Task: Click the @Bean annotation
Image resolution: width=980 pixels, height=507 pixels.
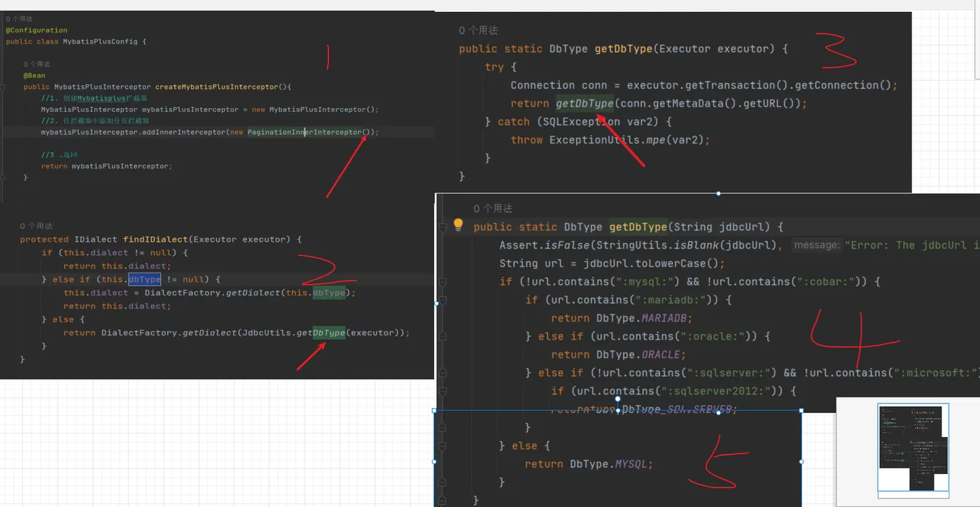Action: point(34,75)
